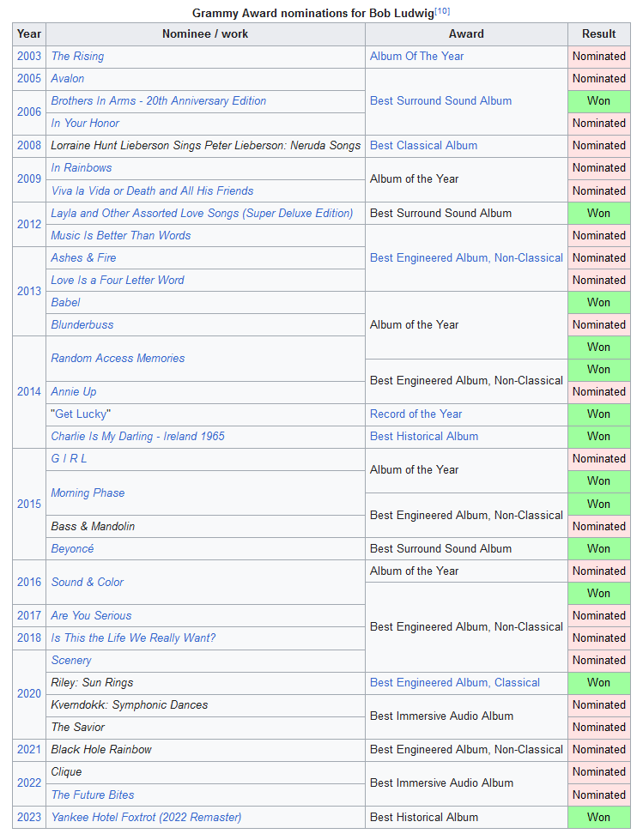
Task: Open the Are You Serious link
Action: point(91,616)
